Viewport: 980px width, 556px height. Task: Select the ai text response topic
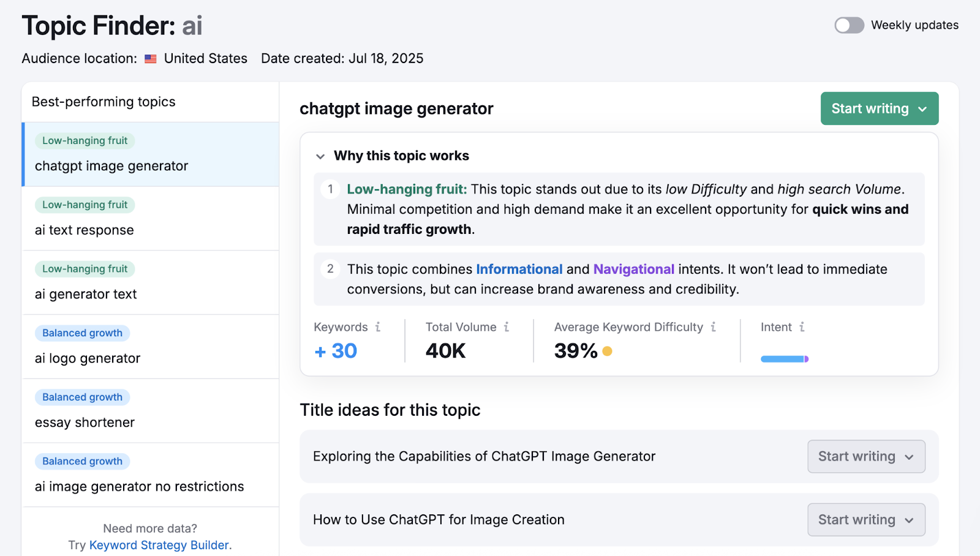coord(85,230)
